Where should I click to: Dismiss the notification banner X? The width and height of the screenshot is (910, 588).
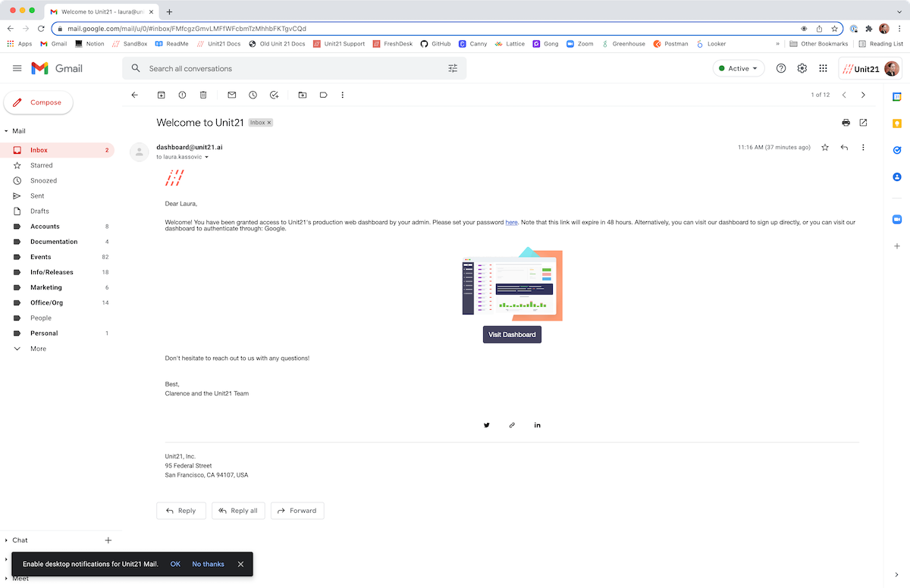240,564
